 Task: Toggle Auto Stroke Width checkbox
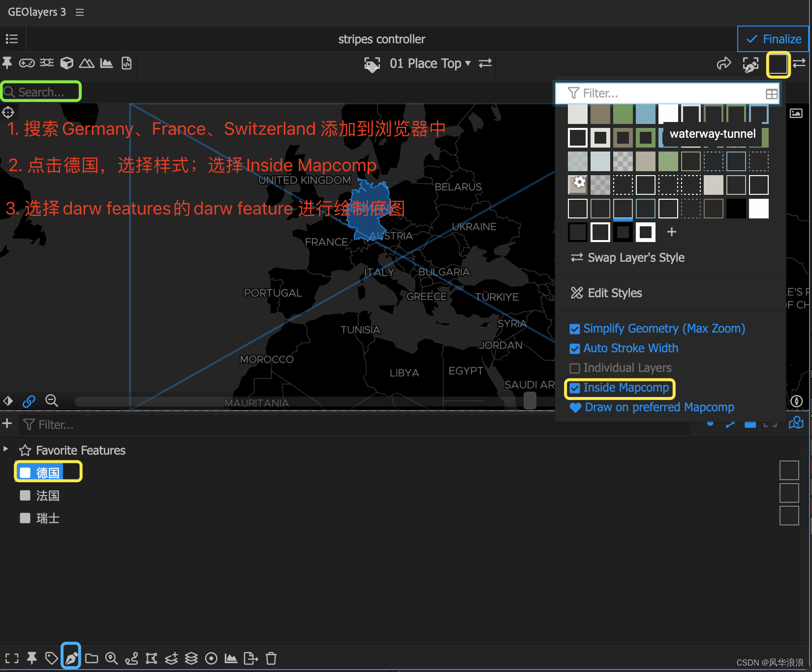(x=574, y=349)
